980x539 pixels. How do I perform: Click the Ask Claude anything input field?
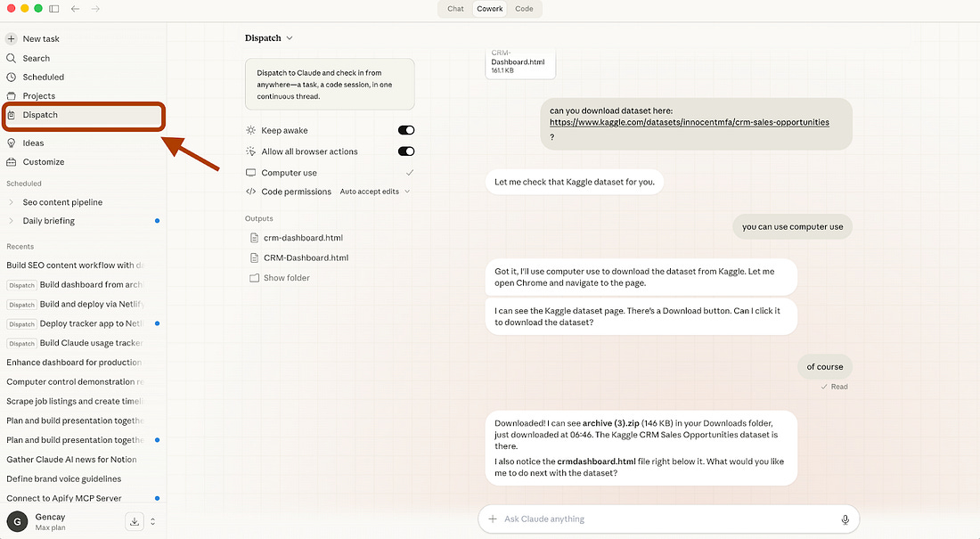click(x=624, y=519)
